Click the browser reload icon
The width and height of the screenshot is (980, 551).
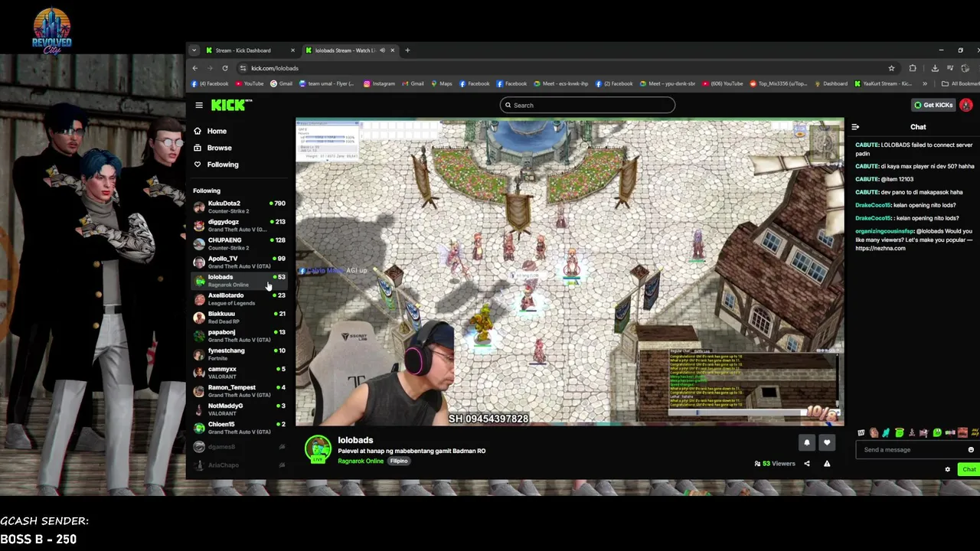click(225, 68)
